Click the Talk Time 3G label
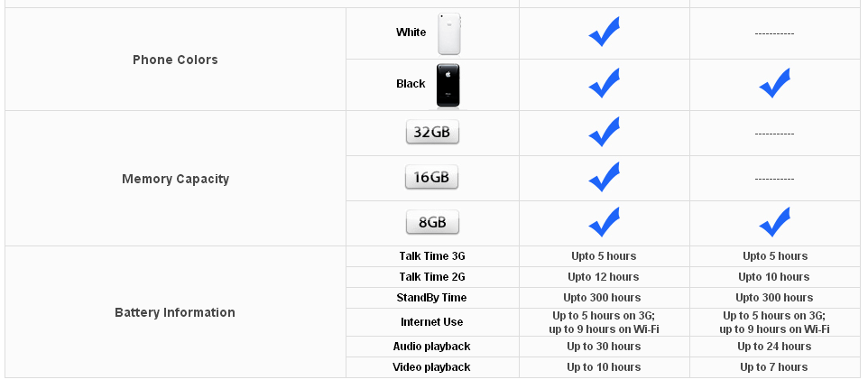 432,256
